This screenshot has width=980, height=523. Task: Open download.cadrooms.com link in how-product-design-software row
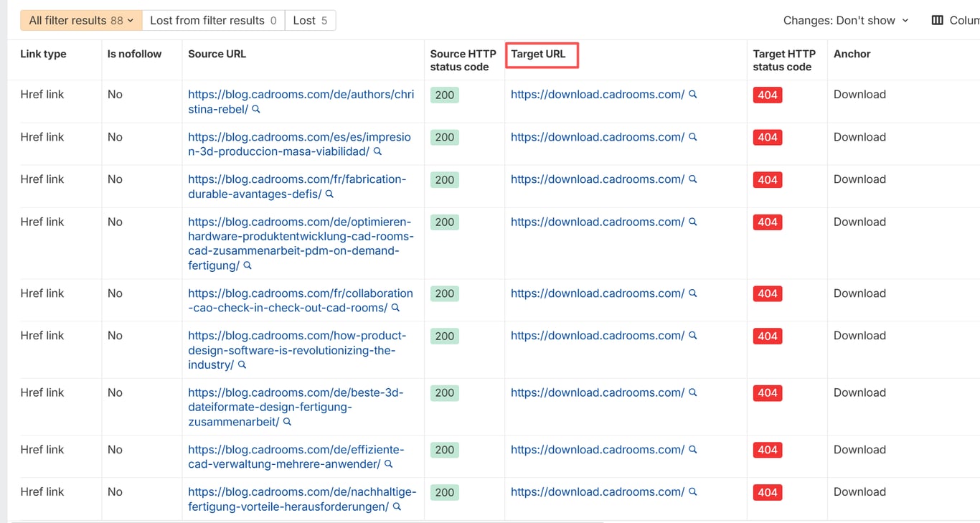coord(598,336)
